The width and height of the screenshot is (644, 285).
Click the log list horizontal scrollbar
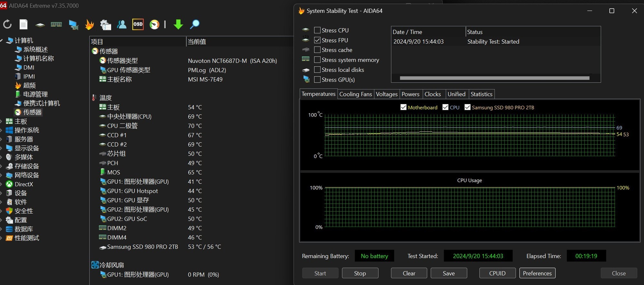pyautogui.click(x=495, y=78)
